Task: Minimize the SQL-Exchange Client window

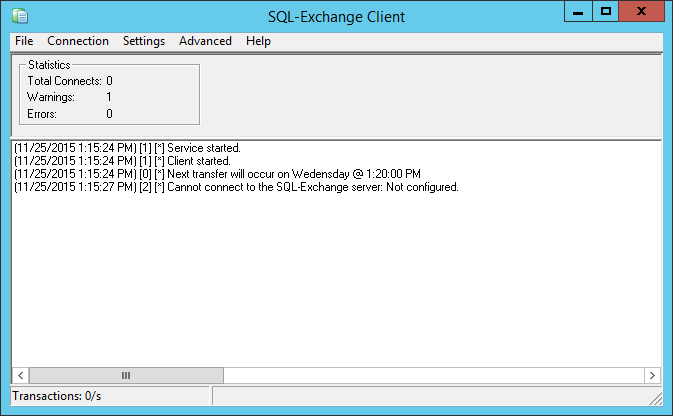Action: 578,12
